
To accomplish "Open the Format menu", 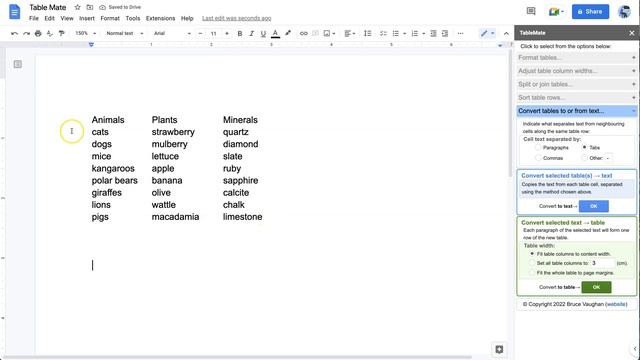I will pos(110,18).
